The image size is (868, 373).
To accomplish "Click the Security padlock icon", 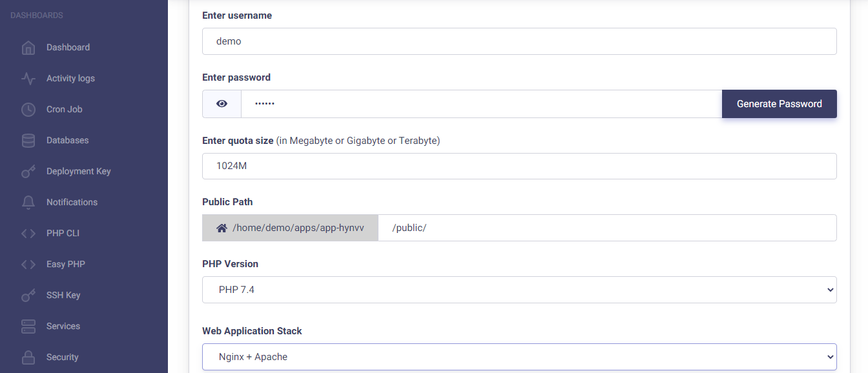I will coord(28,358).
